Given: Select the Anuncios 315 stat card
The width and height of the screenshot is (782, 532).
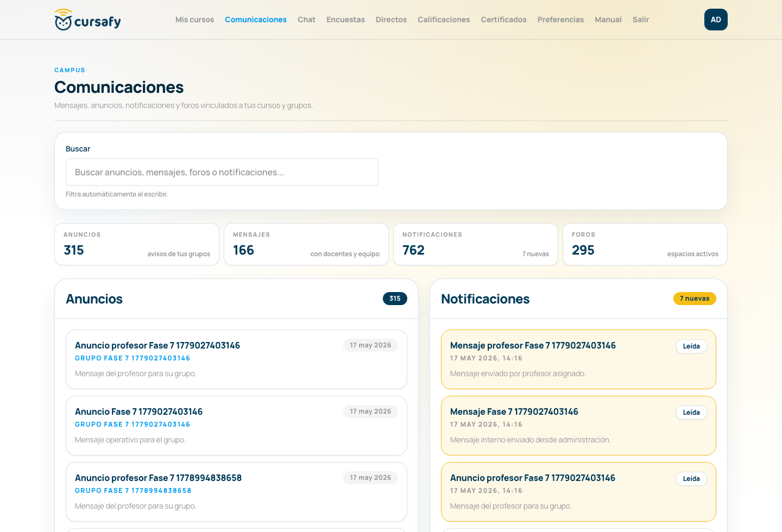Looking at the screenshot, I should (x=137, y=244).
